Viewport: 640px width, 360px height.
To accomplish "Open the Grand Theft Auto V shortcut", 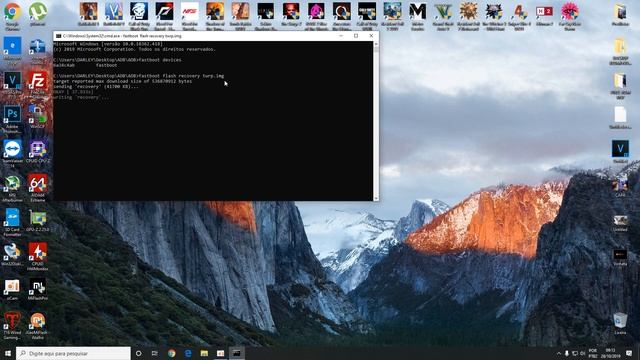I will [443, 16].
